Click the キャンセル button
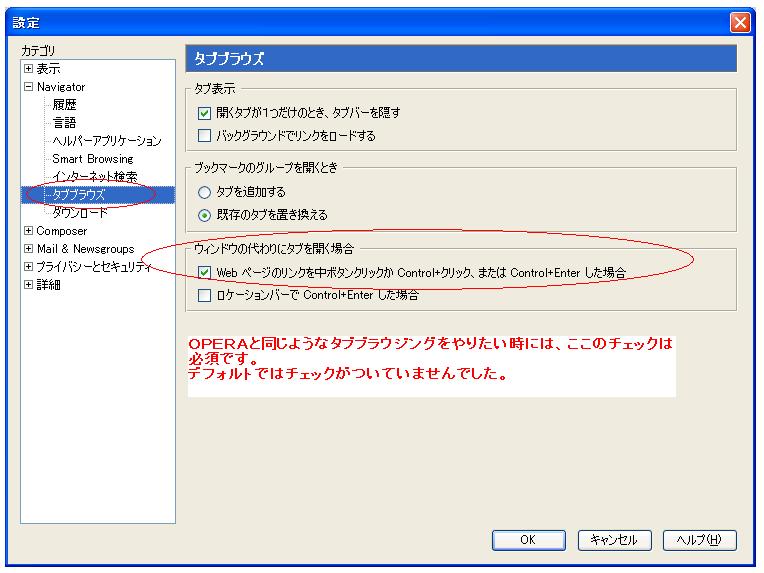This screenshot has height=573, width=764. [614, 540]
